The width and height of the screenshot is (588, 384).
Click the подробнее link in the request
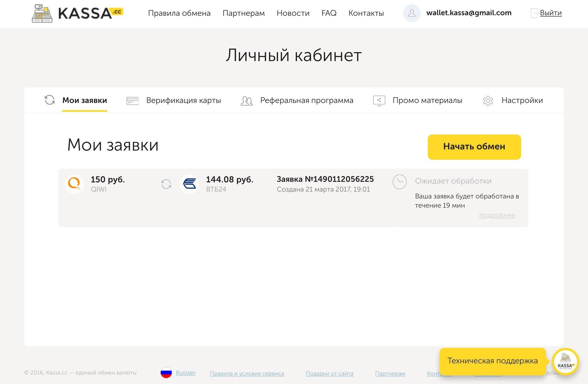497,215
